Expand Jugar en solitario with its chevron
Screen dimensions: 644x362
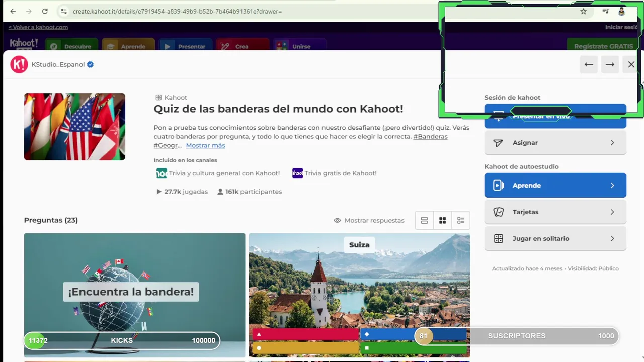(x=612, y=238)
